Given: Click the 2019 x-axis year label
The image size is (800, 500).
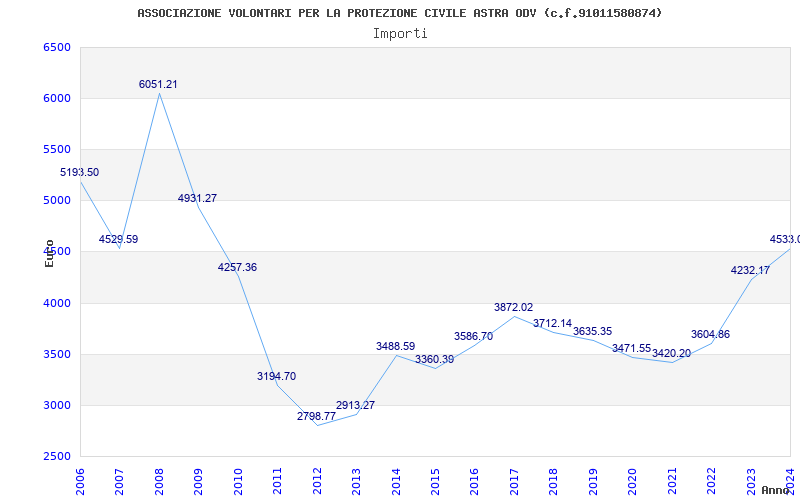Looking at the screenshot, I should (593, 481).
